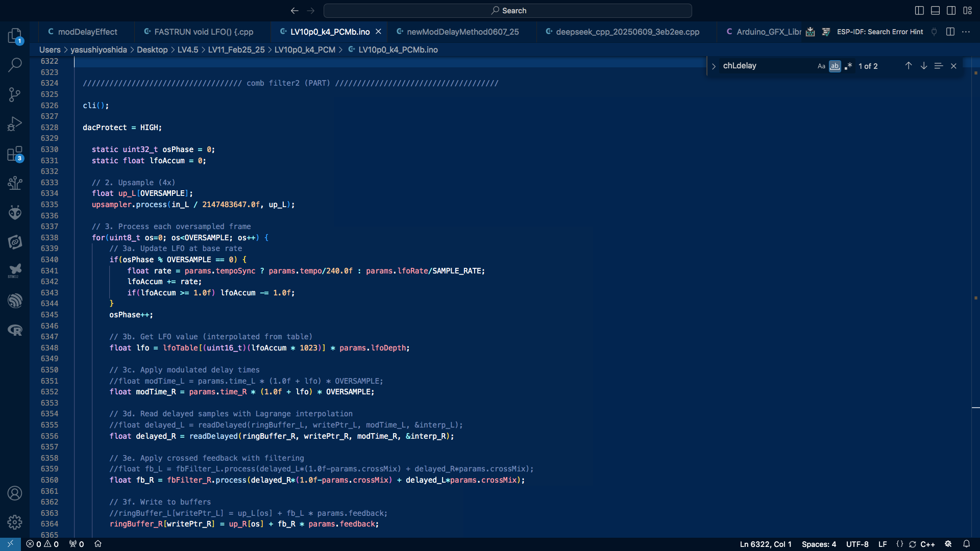The width and height of the screenshot is (980, 551).
Task: Click the chLdelay find input field
Action: [766, 66]
